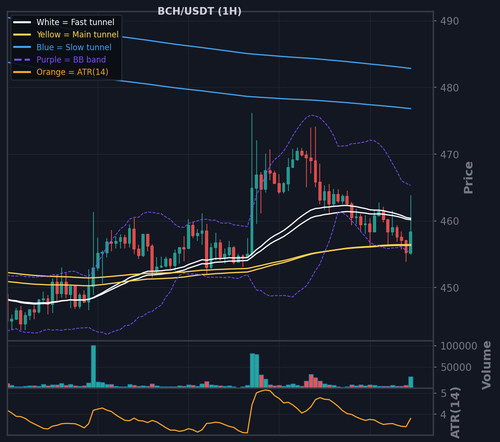The width and height of the screenshot is (500, 442).
Task: Click the 460 price axis label
Action: 449,221
